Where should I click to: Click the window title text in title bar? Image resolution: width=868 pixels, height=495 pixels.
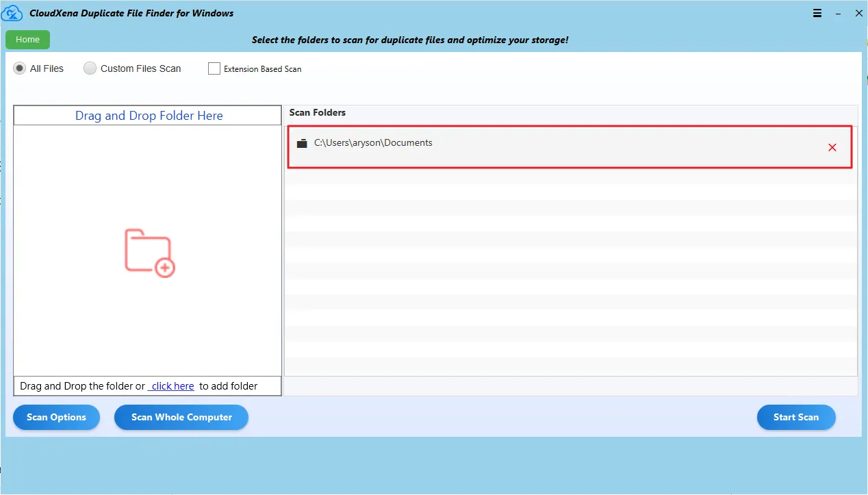point(131,13)
